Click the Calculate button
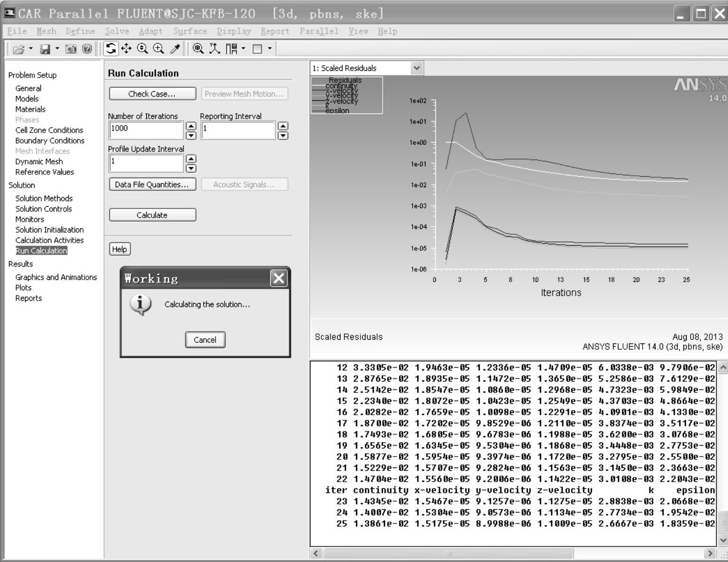Image resolution: width=728 pixels, height=562 pixels. (x=152, y=215)
